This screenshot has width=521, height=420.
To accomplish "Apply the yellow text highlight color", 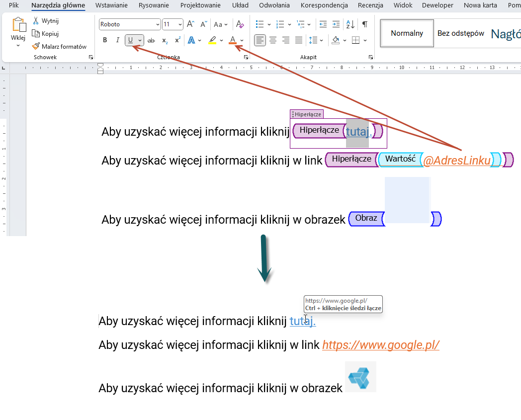I will click(x=212, y=41).
